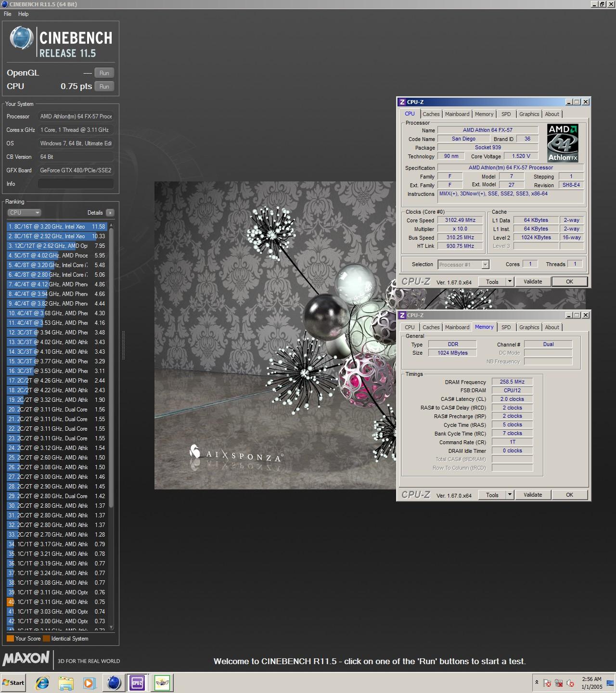This screenshot has height=693, width=616.
Task: Switch to Memory tab in upper CPU-Z
Action: coord(484,114)
